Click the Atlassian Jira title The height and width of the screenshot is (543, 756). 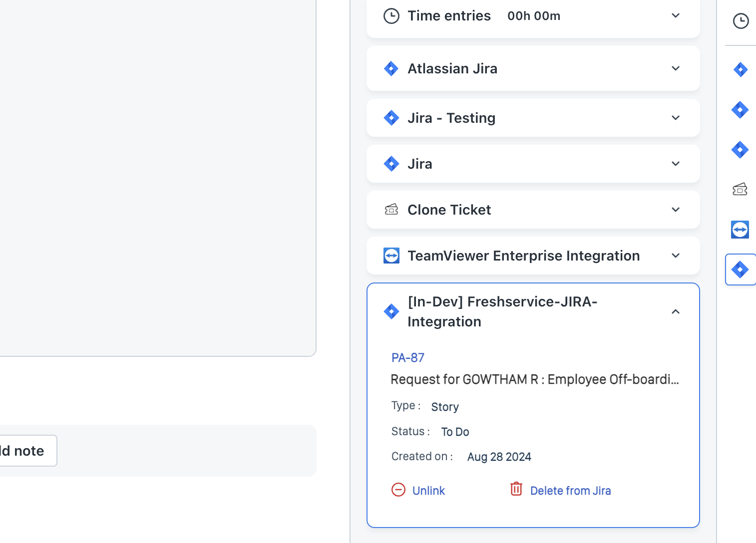click(452, 68)
